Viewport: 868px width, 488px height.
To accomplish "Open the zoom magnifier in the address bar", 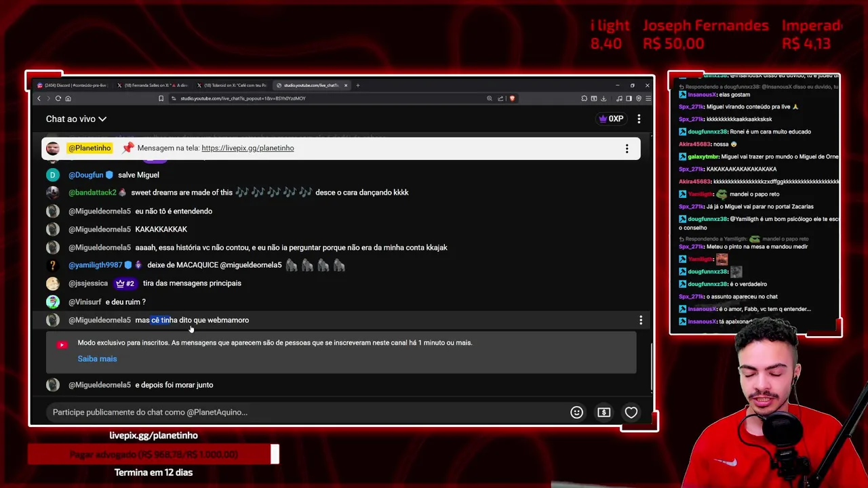I will (x=489, y=98).
